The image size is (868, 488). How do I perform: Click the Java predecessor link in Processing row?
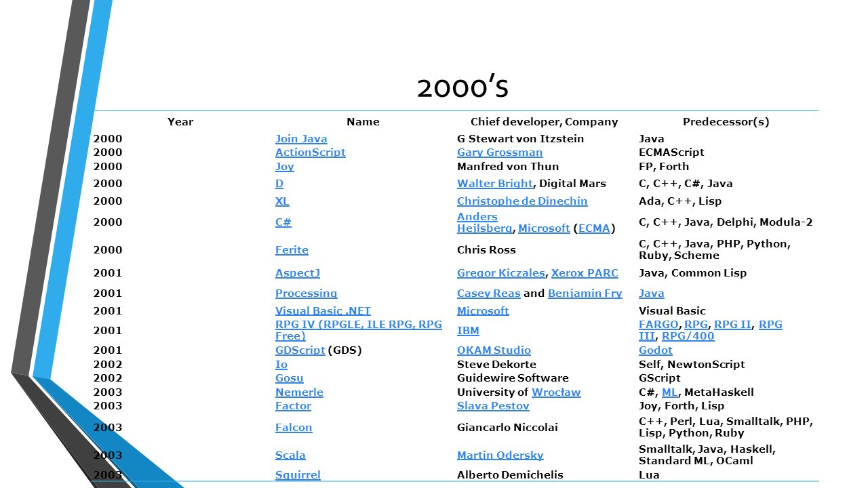click(x=652, y=293)
